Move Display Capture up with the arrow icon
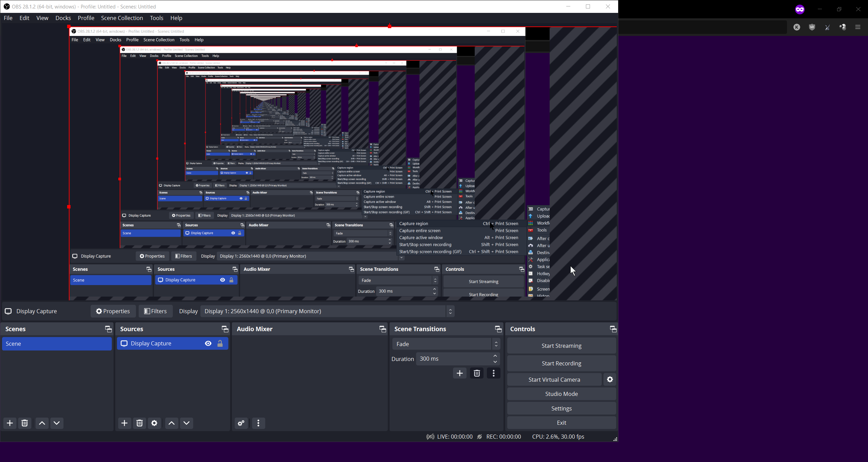 171,423
